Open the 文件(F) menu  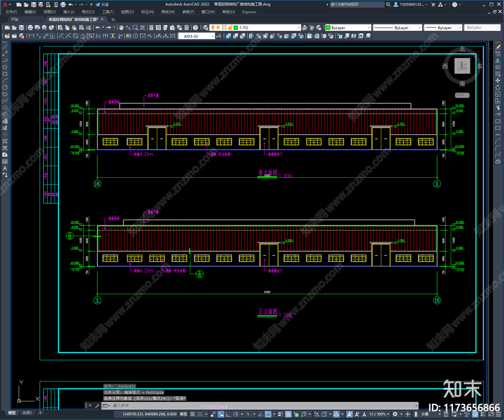[x=11, y=12]
